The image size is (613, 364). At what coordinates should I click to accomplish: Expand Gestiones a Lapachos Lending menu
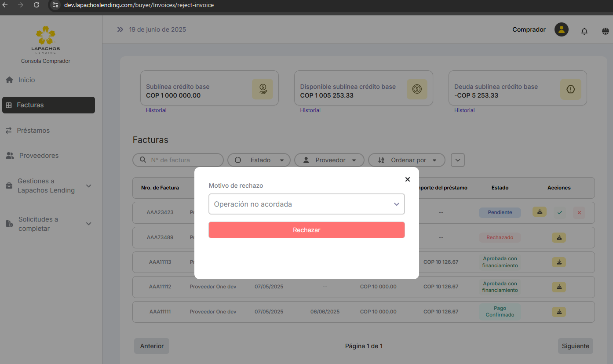point(48,186)
